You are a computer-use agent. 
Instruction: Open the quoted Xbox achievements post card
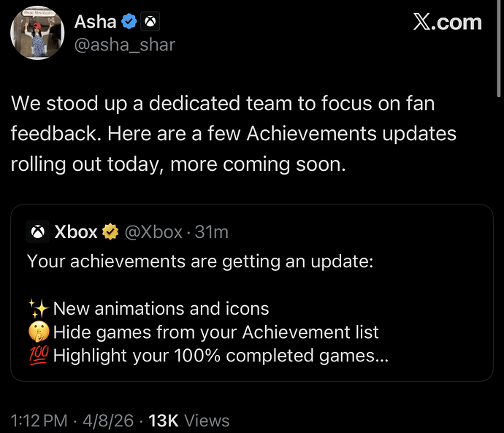point(251,292)
